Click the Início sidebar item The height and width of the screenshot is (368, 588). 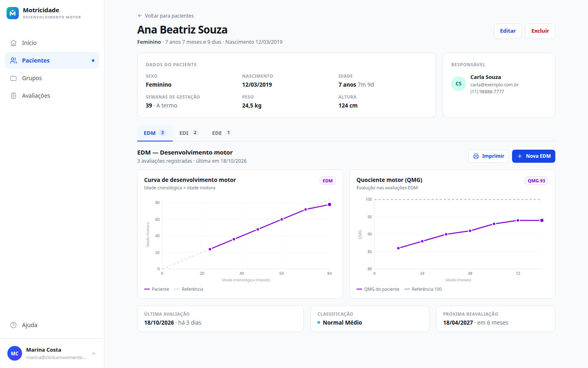coord(52,43)
